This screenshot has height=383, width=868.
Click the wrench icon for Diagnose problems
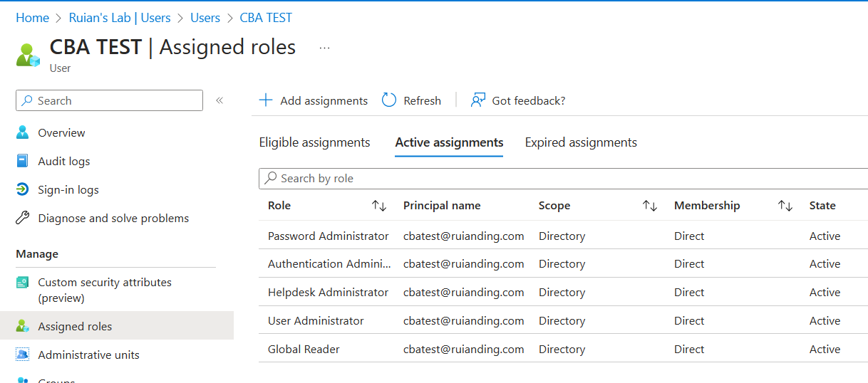point(23,218)
